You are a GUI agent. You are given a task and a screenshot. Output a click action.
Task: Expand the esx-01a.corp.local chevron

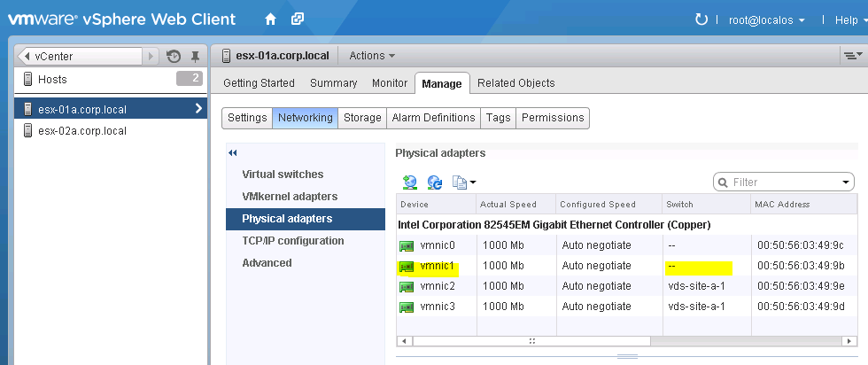tap(198, 109)
